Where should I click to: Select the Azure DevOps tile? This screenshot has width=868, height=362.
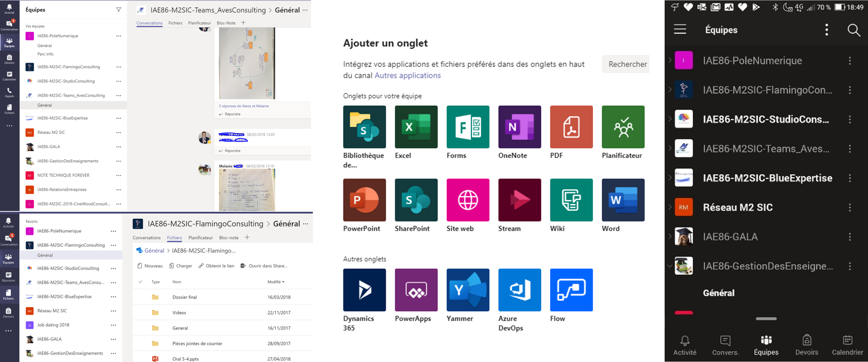[519, 290]
